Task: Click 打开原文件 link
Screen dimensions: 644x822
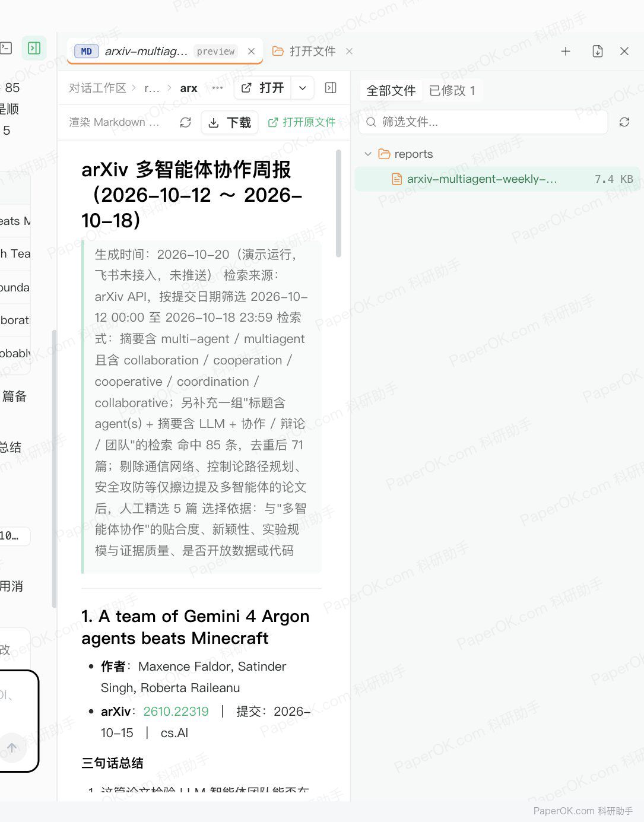Action: pyautogui.click(x=302, y=122)
